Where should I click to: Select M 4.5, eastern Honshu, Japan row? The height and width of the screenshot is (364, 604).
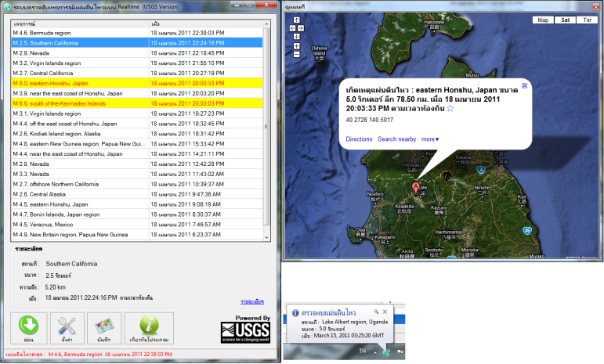tap(137, 204)
